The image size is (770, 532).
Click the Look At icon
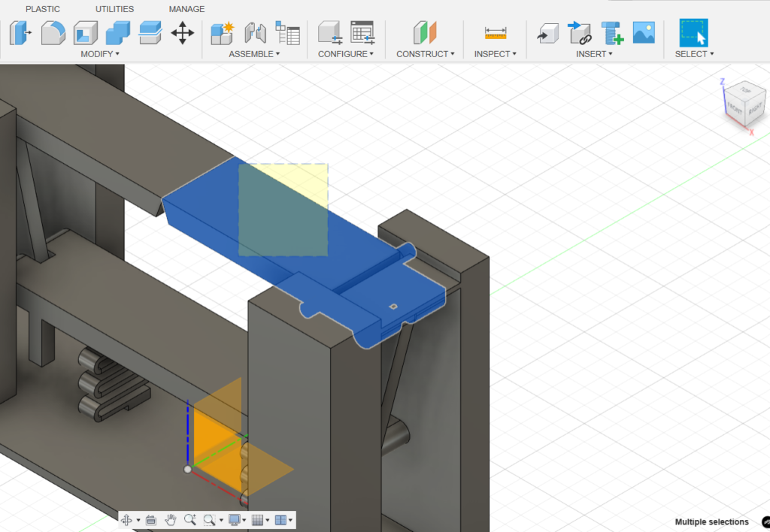150,520
